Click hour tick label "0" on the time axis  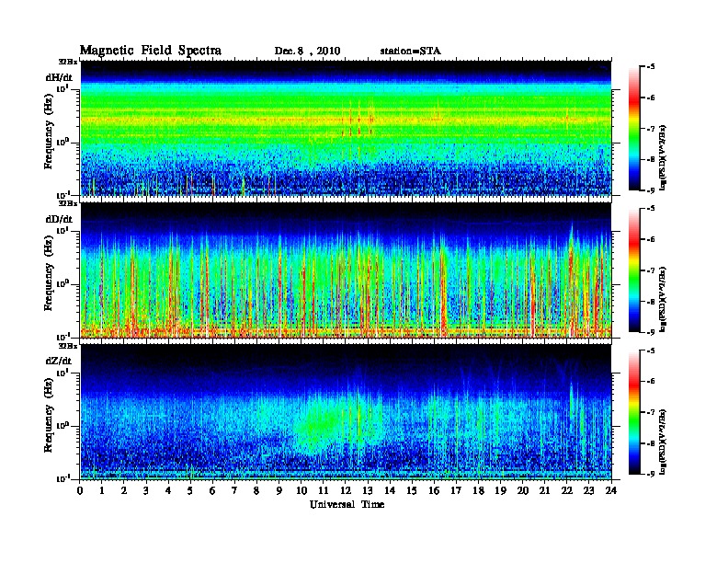click(80, 491)
